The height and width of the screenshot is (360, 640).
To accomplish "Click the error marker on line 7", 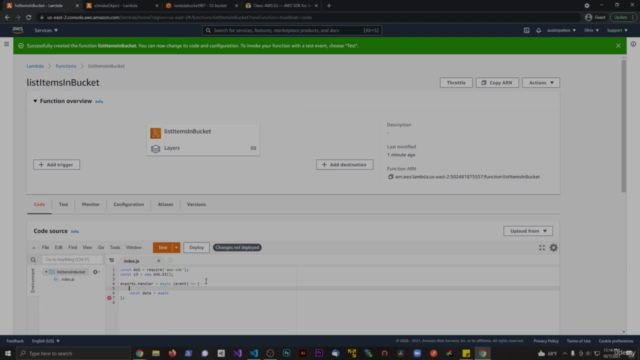I will click(x=109, y=298).
